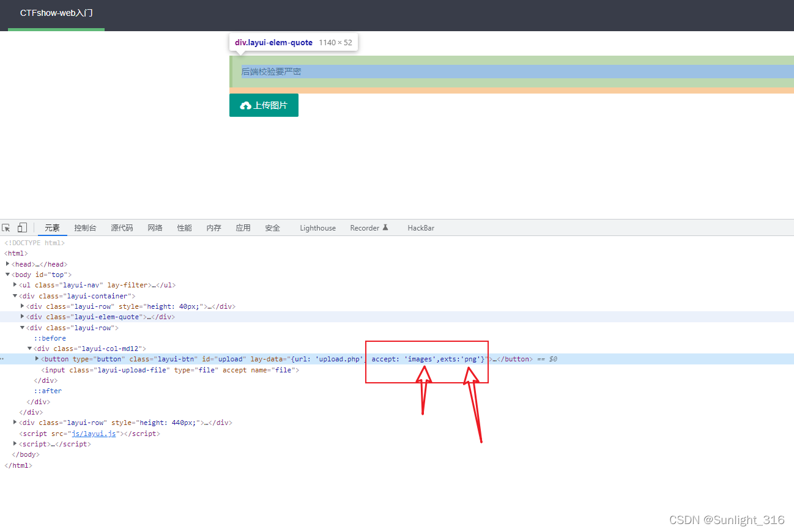Switch to the 控制台 tab
Image resolution: width=794 pixels, height=532 pixels.
pyautogui.click(x=85, y=227)
